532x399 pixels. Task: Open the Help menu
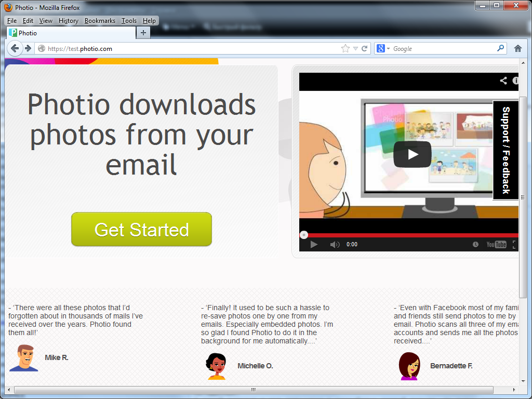click(x=149, y=21)
